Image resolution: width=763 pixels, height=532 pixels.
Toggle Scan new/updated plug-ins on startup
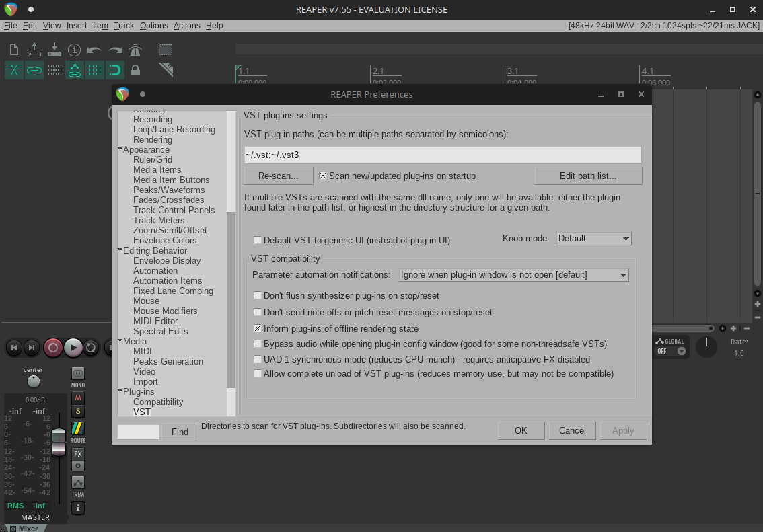point(322,176)
